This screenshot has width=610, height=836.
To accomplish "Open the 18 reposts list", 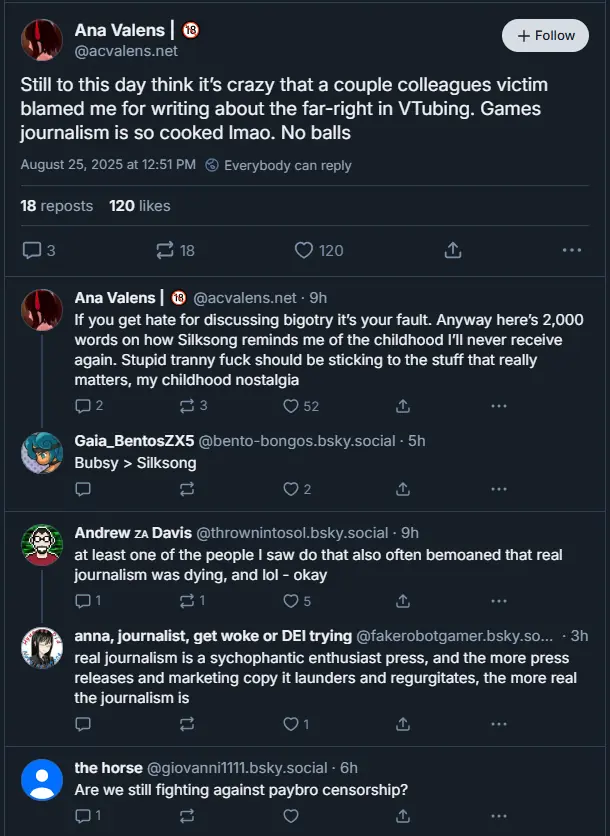I will (x=56, y=206).
